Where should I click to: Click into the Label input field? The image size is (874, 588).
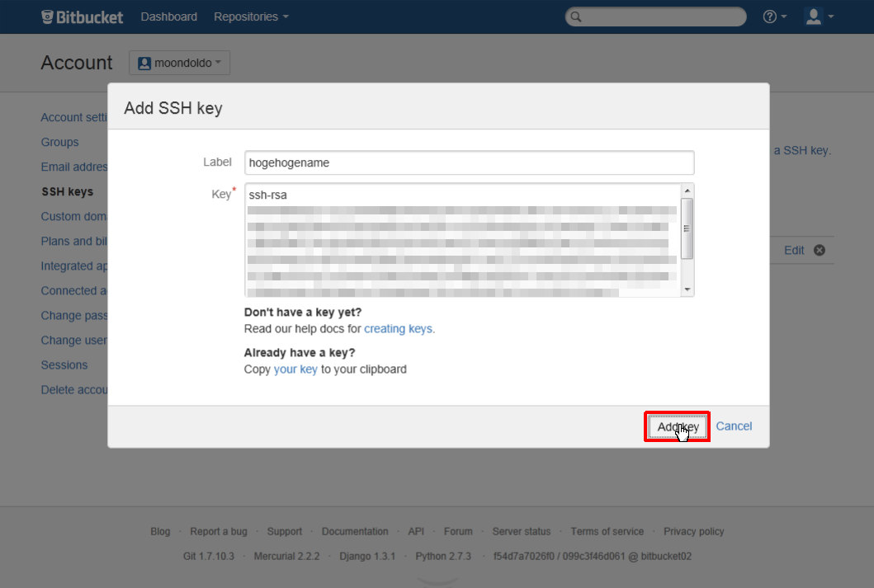[469, 162]
